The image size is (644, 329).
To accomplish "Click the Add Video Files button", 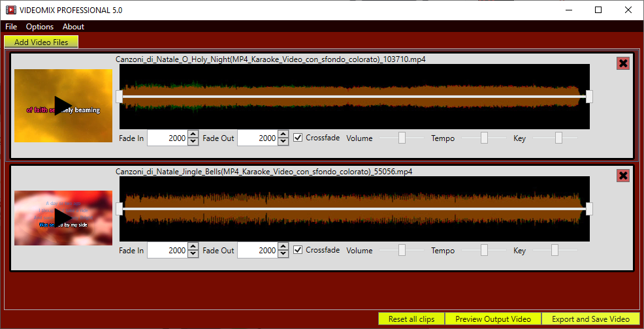I will 41,42.
